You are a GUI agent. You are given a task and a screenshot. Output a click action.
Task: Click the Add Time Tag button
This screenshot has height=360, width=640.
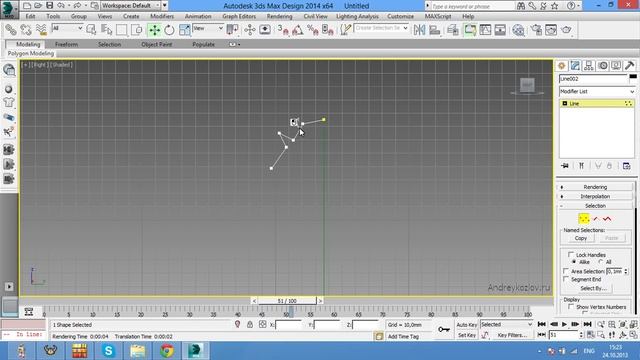coord(403,336)
